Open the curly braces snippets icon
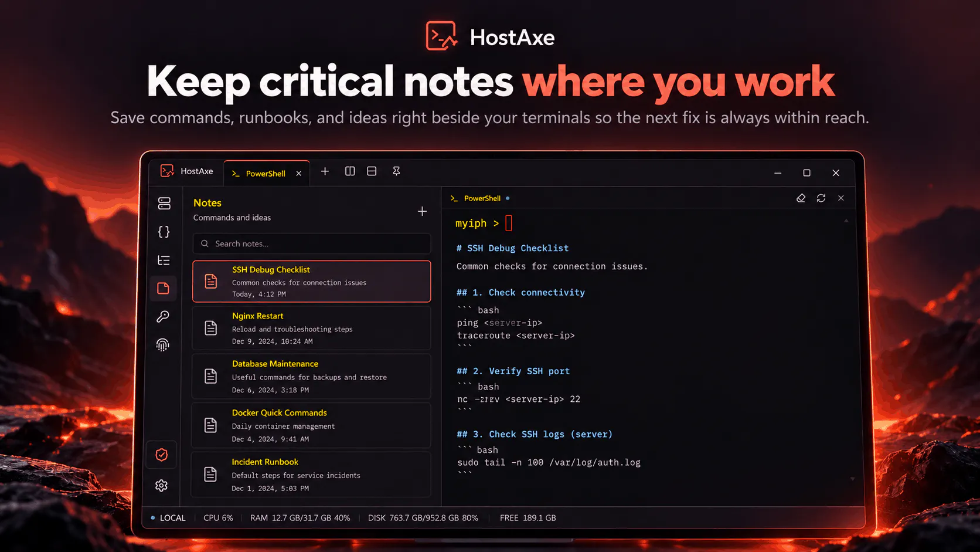Screen dimensions: 980x552 pyautogui.click(x=164, y=232)
